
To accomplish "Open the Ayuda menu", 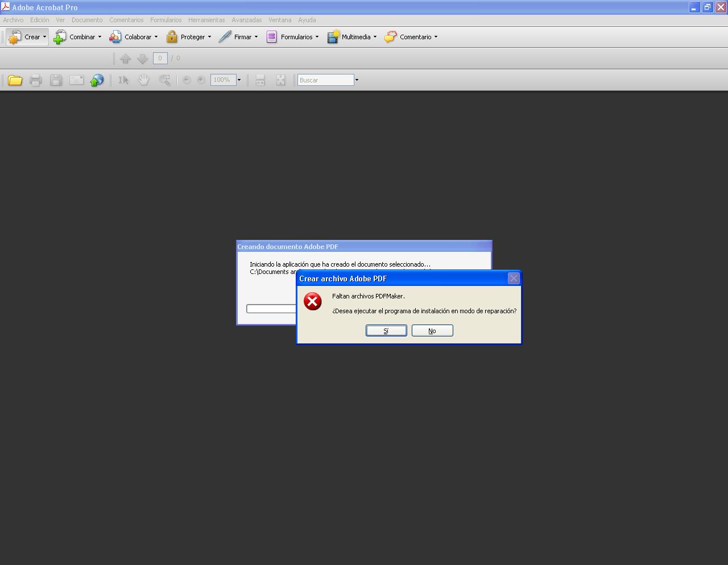I will [x=307, y=20].
